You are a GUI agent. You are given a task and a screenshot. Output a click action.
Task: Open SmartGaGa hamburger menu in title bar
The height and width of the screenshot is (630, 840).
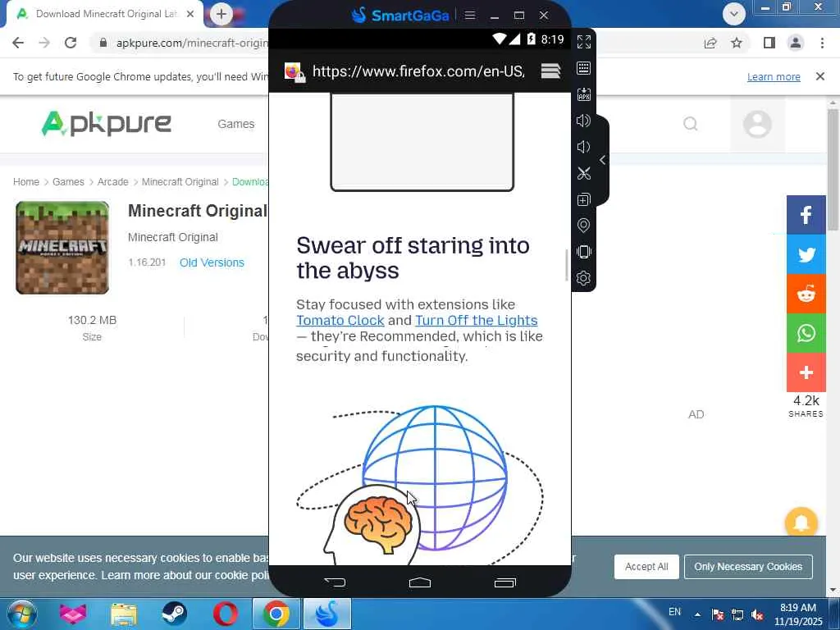[470, 15]
